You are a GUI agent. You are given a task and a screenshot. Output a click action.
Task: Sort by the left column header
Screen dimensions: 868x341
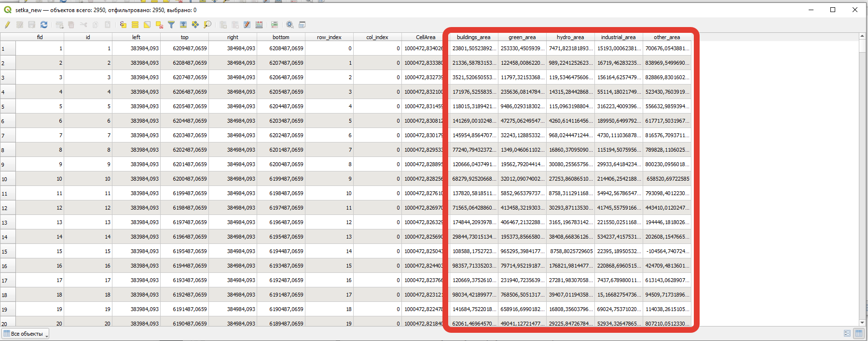[136, 37]
